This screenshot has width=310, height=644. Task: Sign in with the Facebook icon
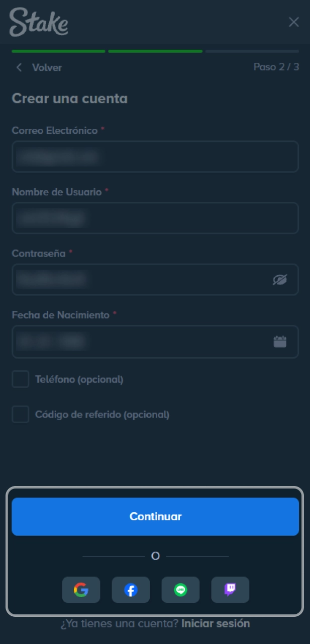pyautogui.click(x=131, y=590)
